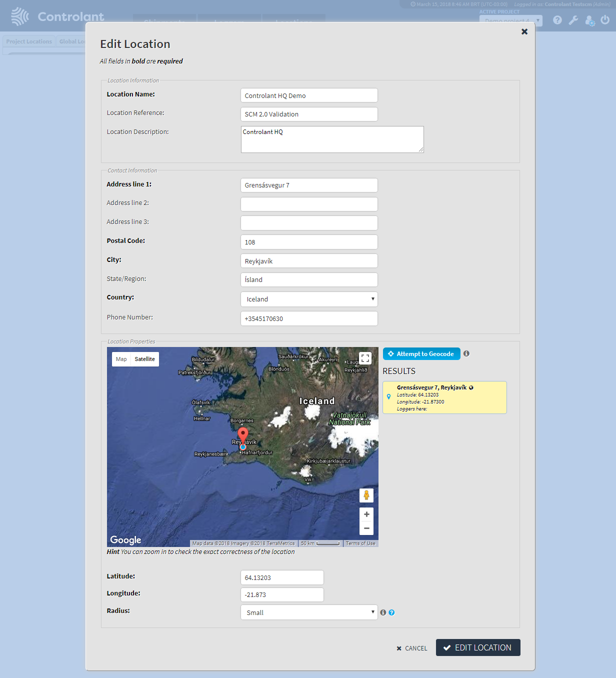
Task: Open the Active Project dropdown
Action: click(510, 20)
